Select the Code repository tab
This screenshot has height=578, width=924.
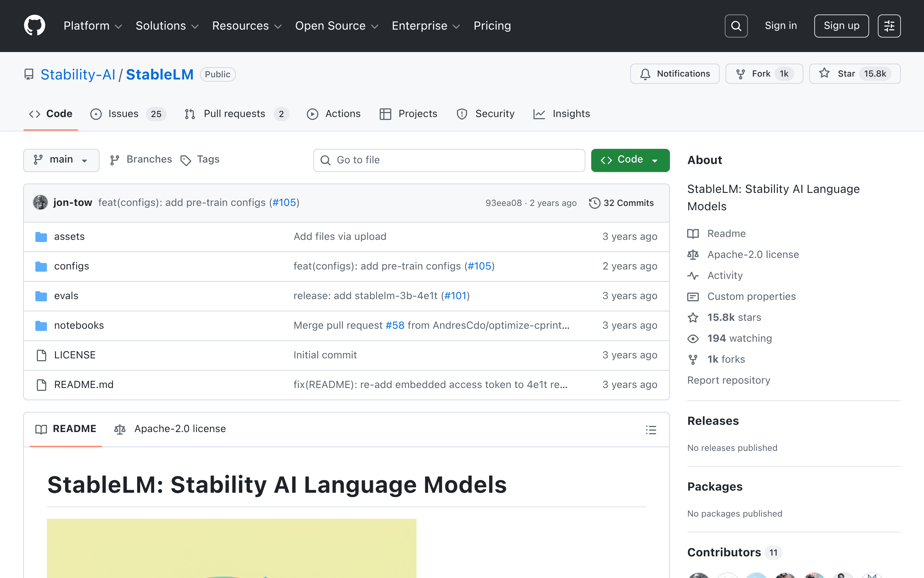(51, 114)
